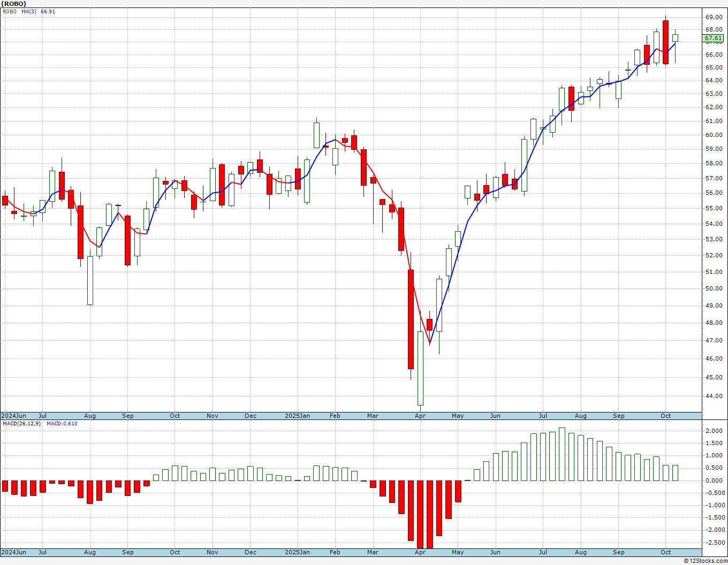Image resolution: width=728 pixels, height=565 pixels.
Task: Select the 47.00 price axis label
Action: tap(714, 340)
